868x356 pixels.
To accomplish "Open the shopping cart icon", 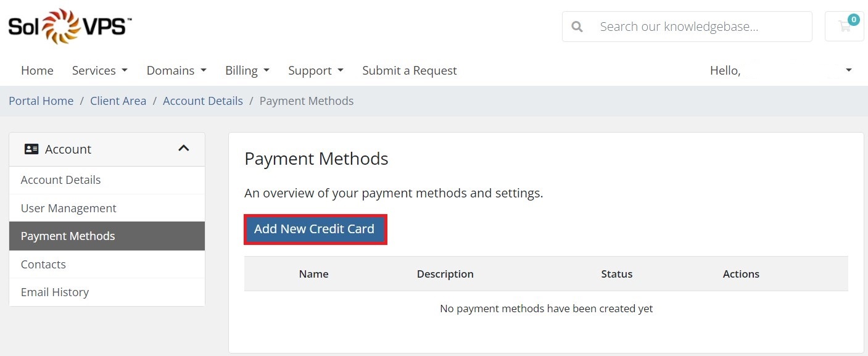I will tap(844, 27).
